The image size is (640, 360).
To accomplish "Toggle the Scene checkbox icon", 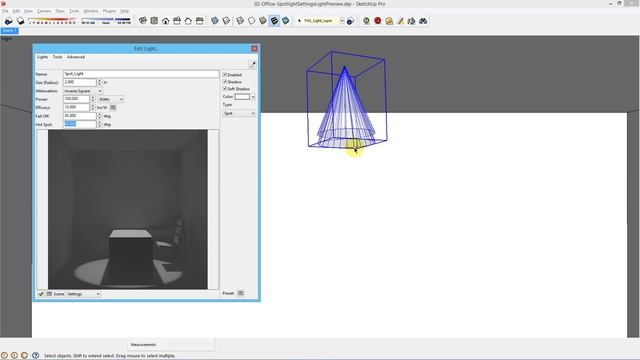I will coord(49,294).
